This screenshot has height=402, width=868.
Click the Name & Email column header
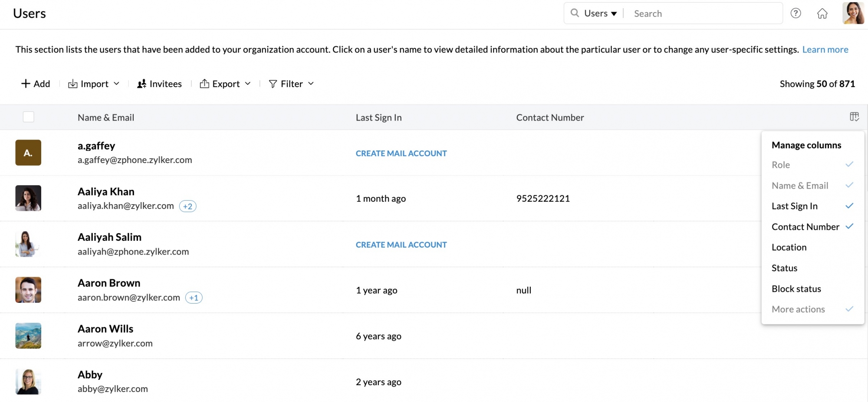(106, 118)
